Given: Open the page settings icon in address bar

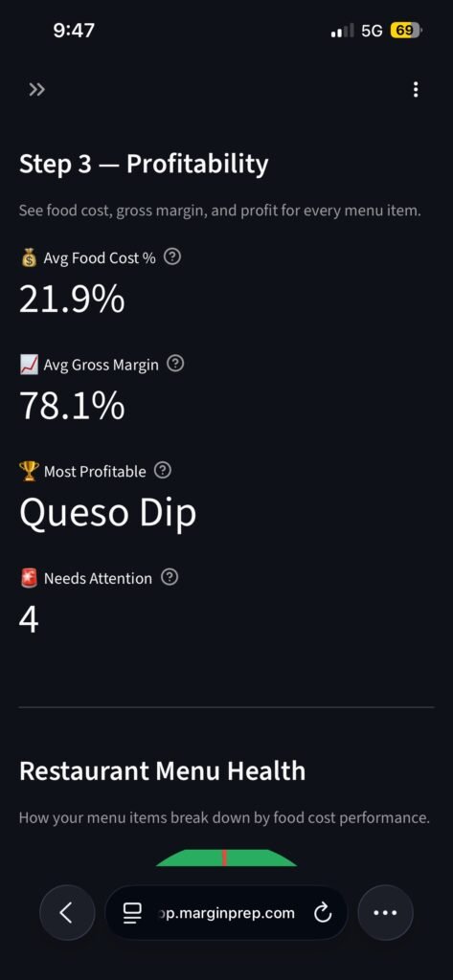Looking at the screenshot, I should point(132,914).
